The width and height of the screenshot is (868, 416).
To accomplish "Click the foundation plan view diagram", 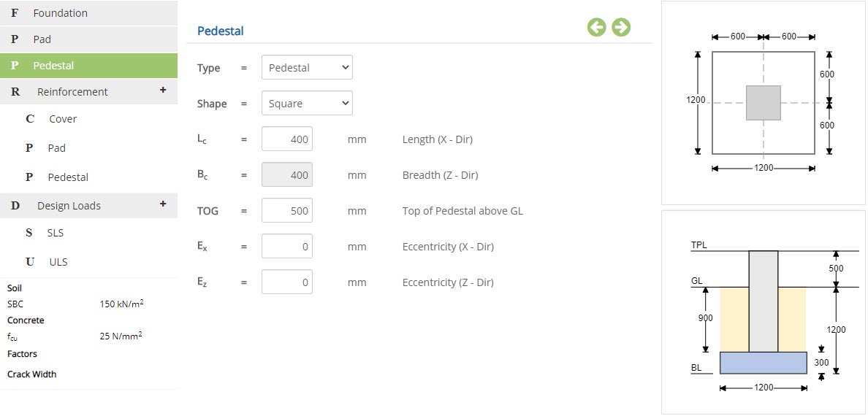I will [x=764, y=103].
